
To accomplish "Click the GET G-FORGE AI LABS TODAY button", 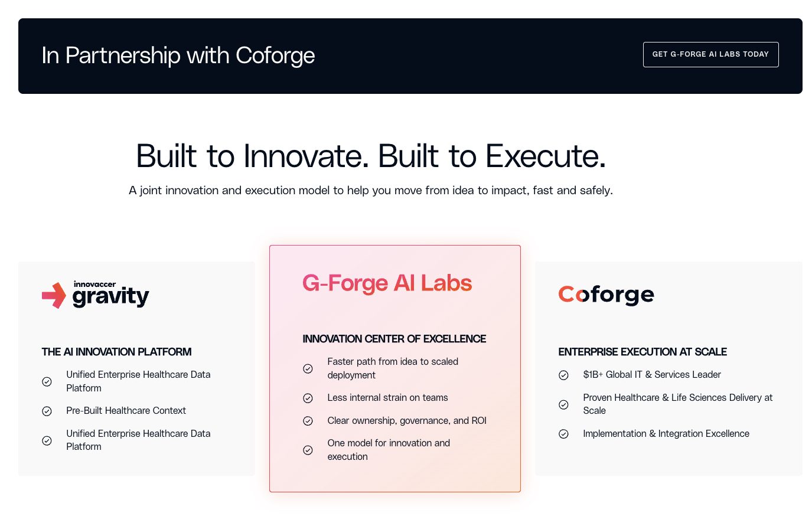I will point(710,54).
